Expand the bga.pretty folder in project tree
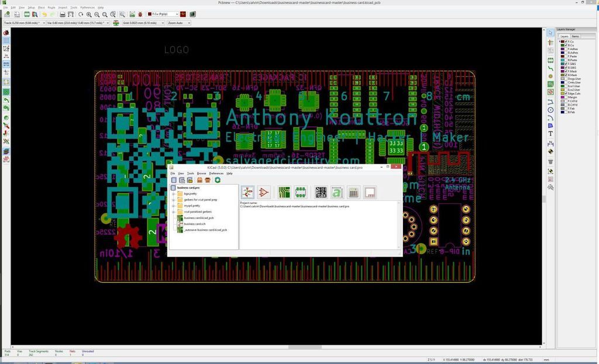The height and width of the screenshot is (364, 599). pos(173,193)
